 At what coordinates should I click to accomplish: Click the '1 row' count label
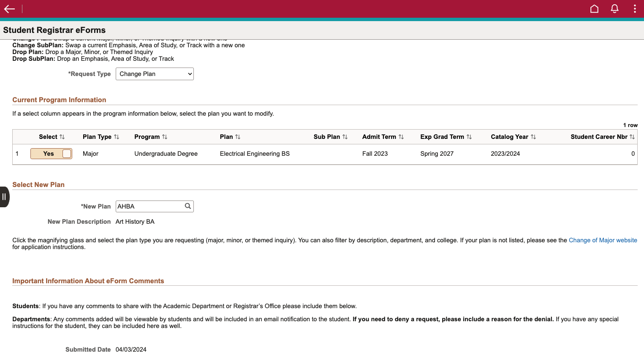tap(630, 125)
